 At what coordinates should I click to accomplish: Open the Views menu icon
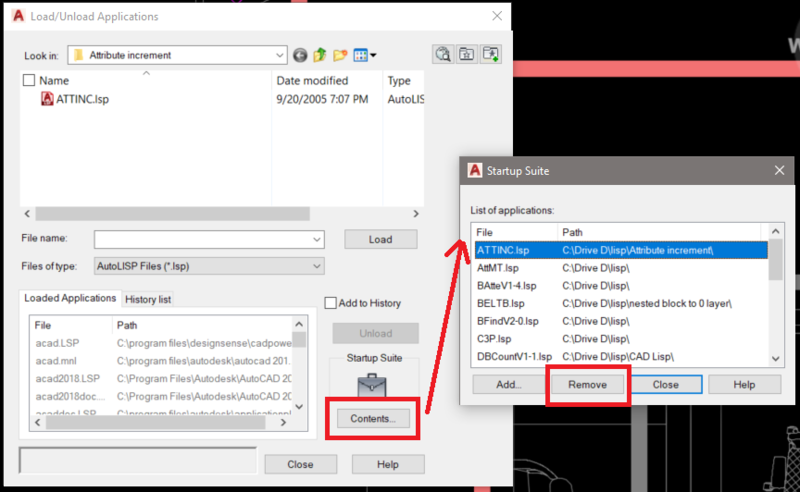pos(364,55)
